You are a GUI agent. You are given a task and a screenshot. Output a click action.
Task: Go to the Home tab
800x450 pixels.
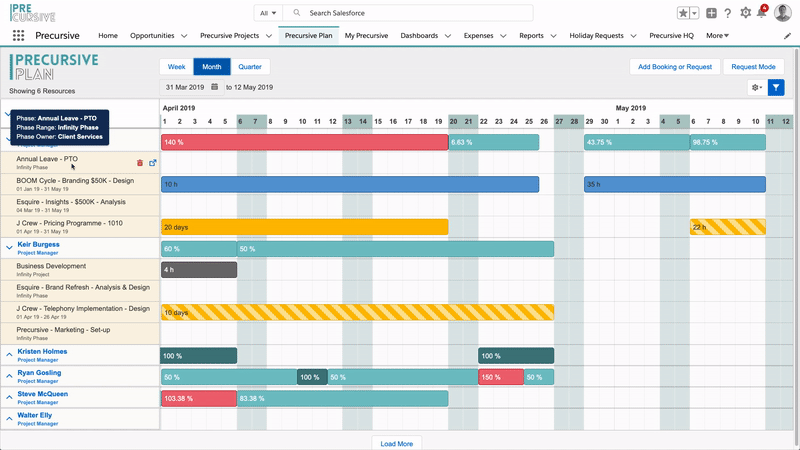tap(108, 36)
